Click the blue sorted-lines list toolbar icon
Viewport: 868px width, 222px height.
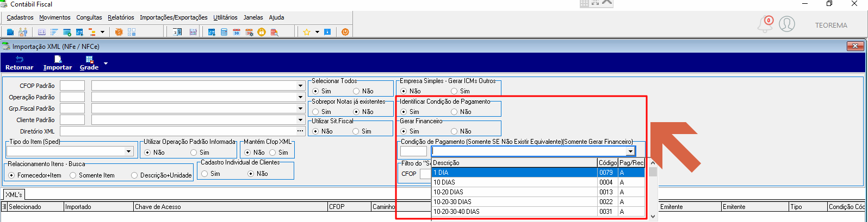54,32
